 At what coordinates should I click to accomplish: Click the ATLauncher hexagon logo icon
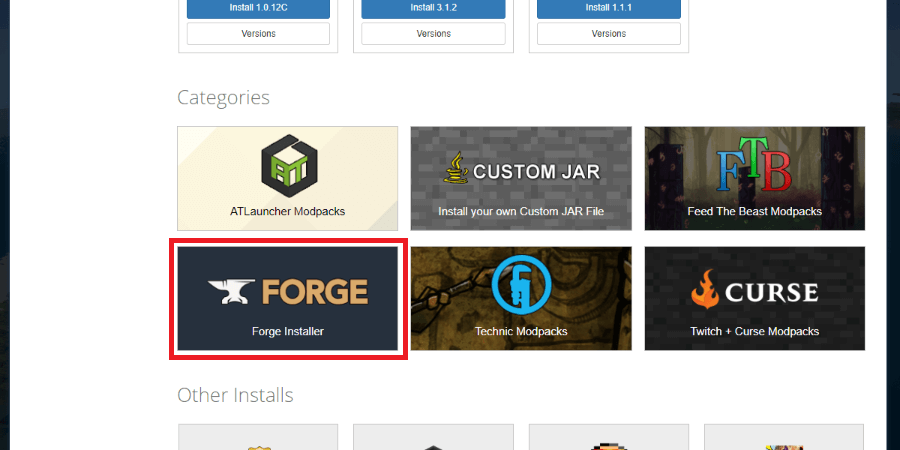pos(289,166)
